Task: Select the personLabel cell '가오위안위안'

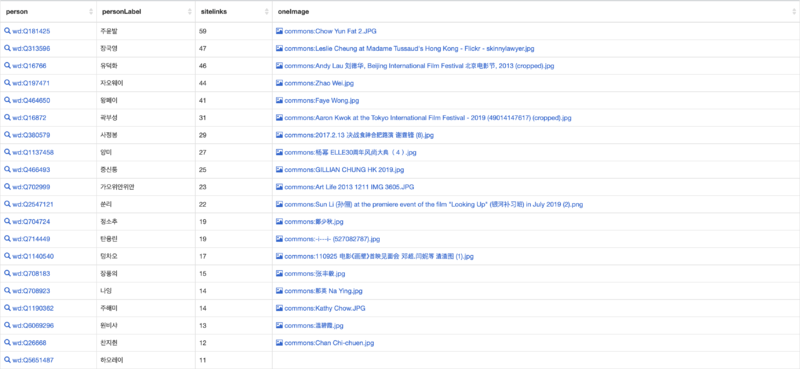Action: pyautogui.click(x=118, y=187)
